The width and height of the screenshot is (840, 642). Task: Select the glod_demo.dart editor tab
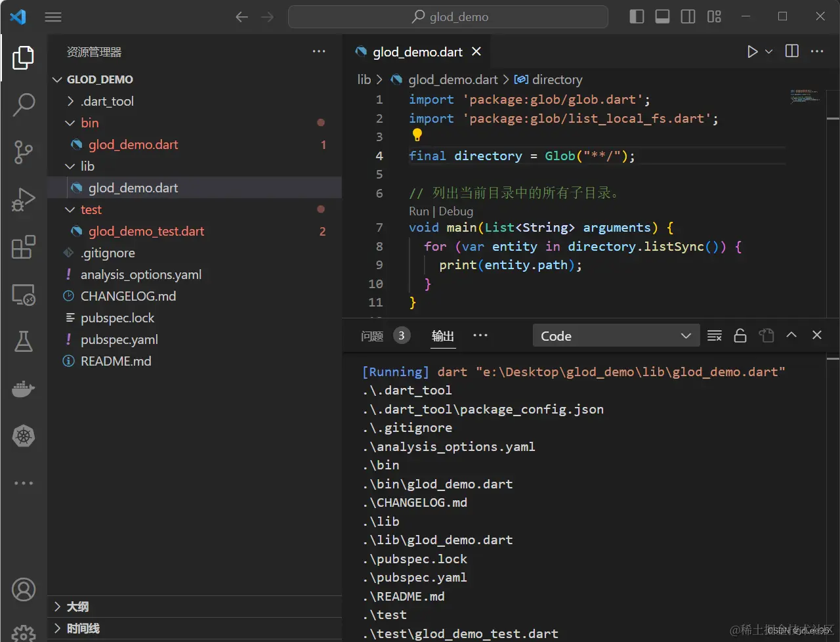pyautogui.click(x=417, y=52)
